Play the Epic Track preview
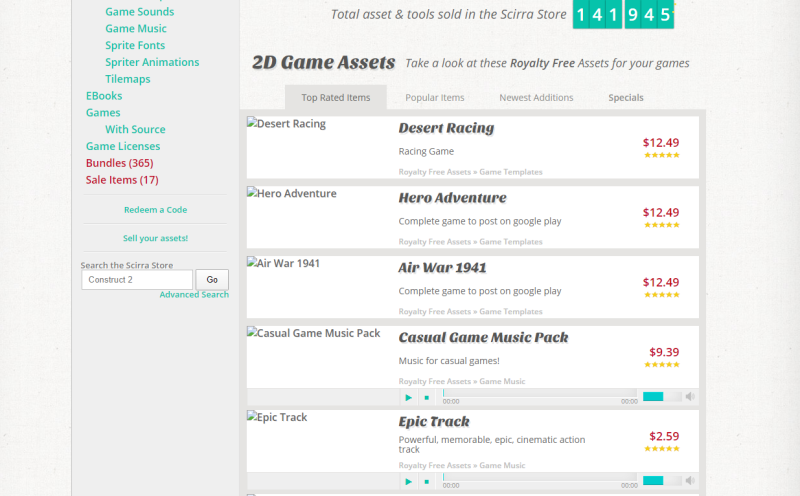 pyautogui.click(x=408, y=481)
